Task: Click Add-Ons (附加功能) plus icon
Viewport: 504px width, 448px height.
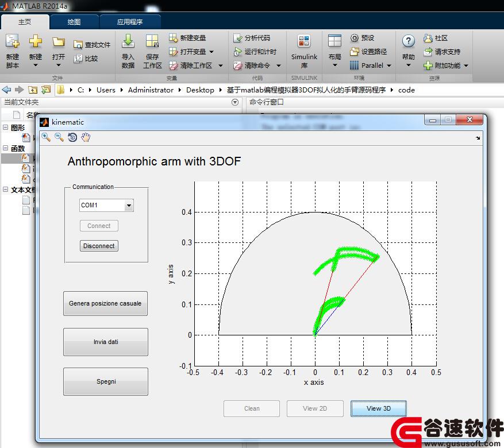Action: pos(428,65)
